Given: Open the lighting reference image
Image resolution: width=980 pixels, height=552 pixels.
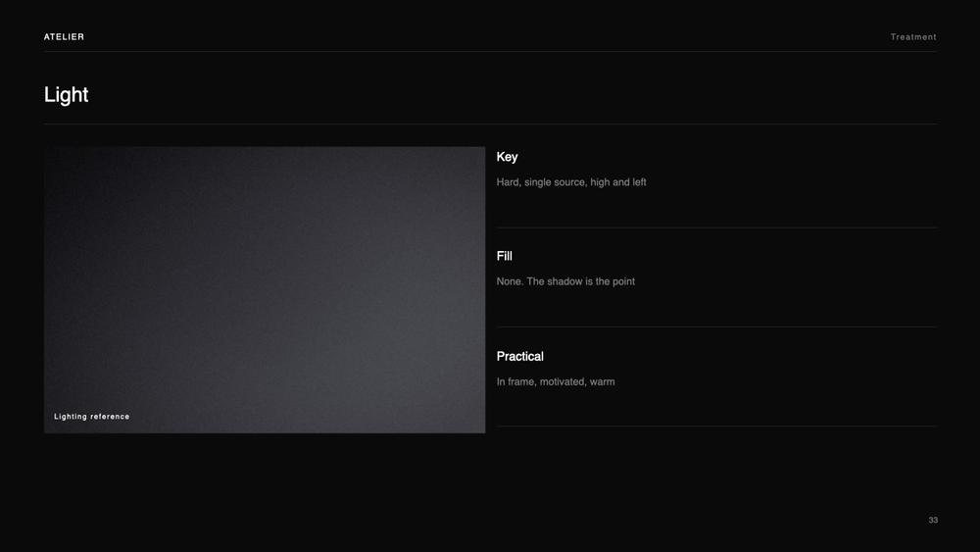Looking at the screenshot, I should point(265,290).
